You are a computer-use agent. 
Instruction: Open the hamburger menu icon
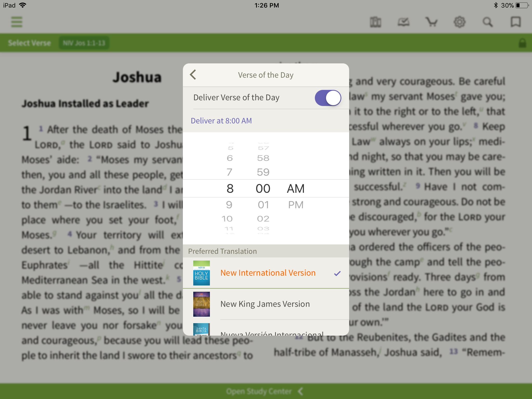click(x=17, y=22)
